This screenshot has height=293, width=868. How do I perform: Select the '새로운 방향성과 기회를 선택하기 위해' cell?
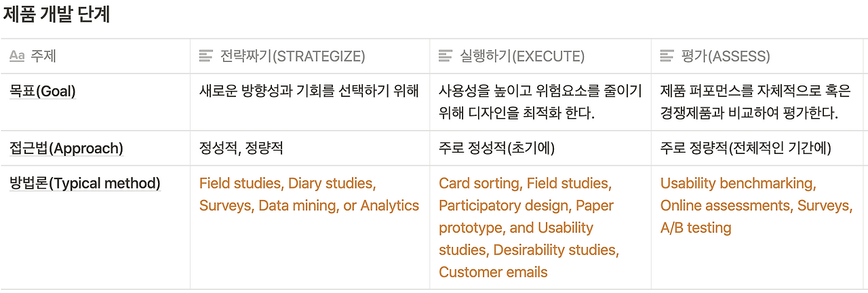(x=309, y=92)
